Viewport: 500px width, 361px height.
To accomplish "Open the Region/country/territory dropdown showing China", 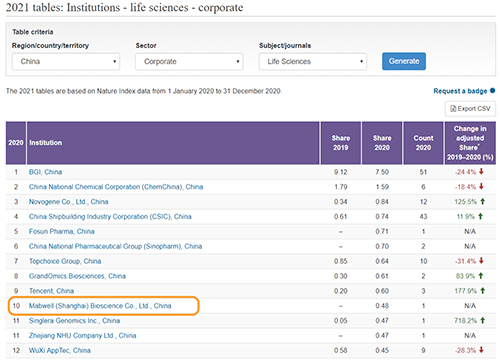I will (66, 61).
